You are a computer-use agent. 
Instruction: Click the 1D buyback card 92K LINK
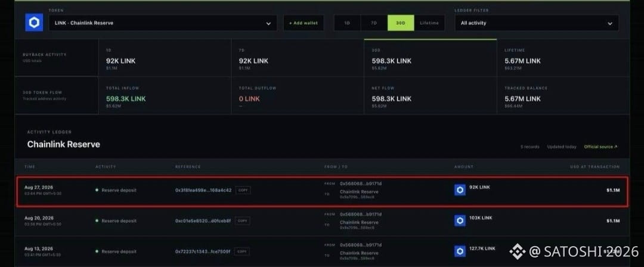165,58
